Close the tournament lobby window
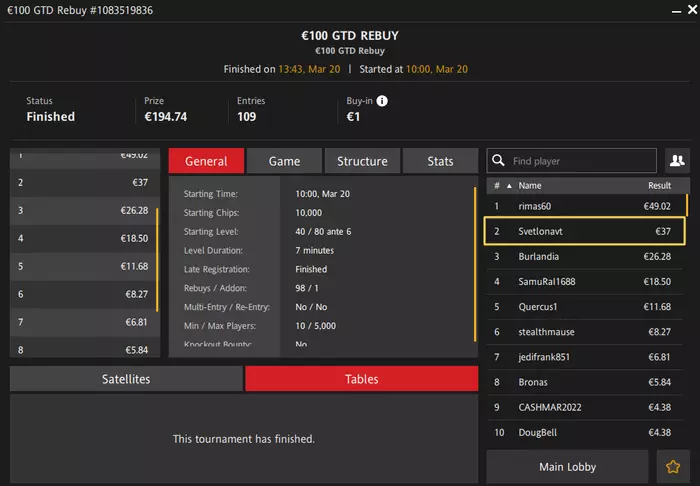700x486 pixels. pos(692,9)
